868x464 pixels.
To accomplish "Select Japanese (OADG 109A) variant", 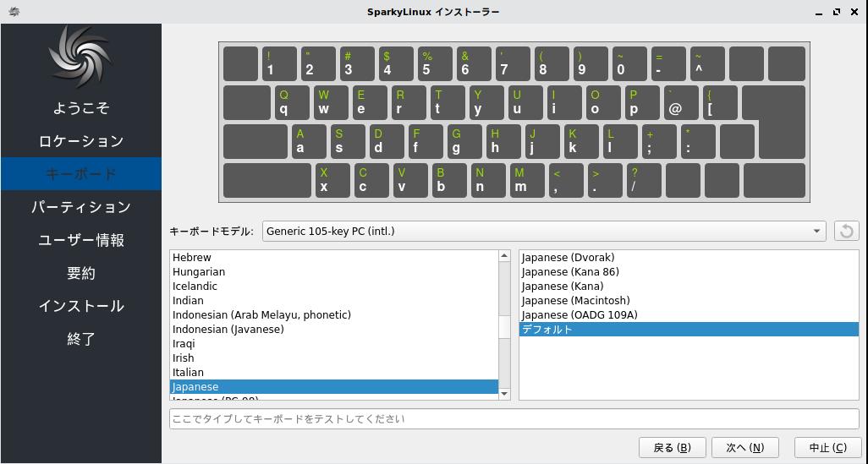I will [689, 314].
